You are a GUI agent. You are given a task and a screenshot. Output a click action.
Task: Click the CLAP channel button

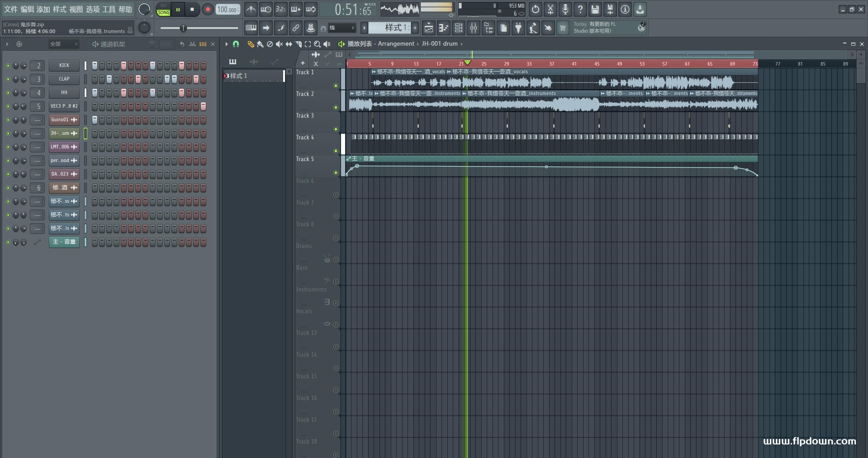coord(64,79)
